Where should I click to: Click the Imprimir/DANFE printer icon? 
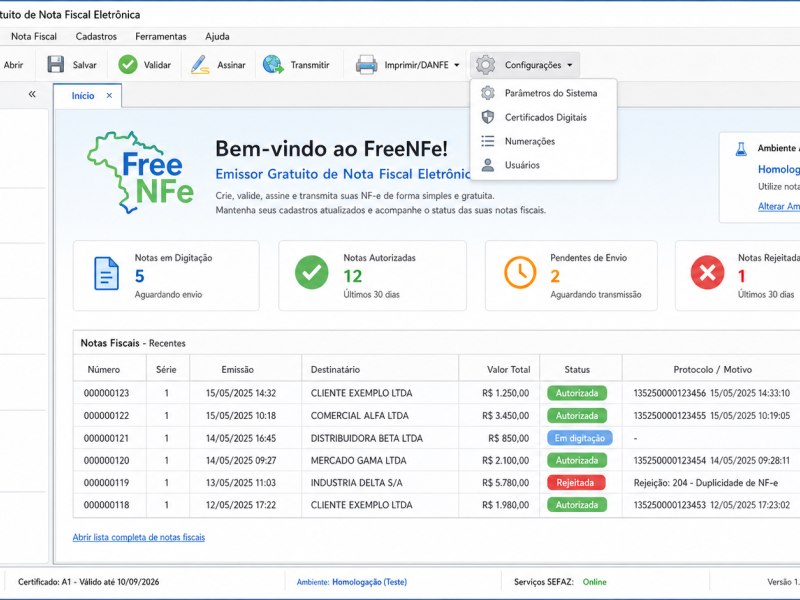[x=366, y=65]
